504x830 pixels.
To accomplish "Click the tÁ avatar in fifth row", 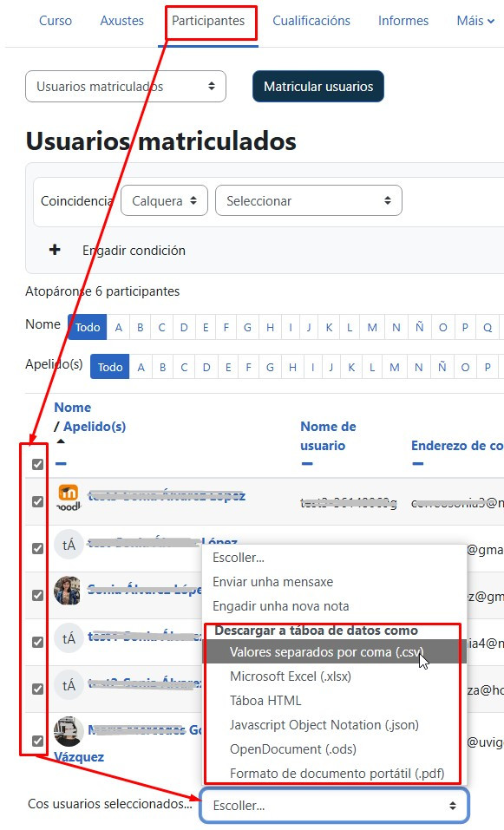I will click(x=69, y=685).
